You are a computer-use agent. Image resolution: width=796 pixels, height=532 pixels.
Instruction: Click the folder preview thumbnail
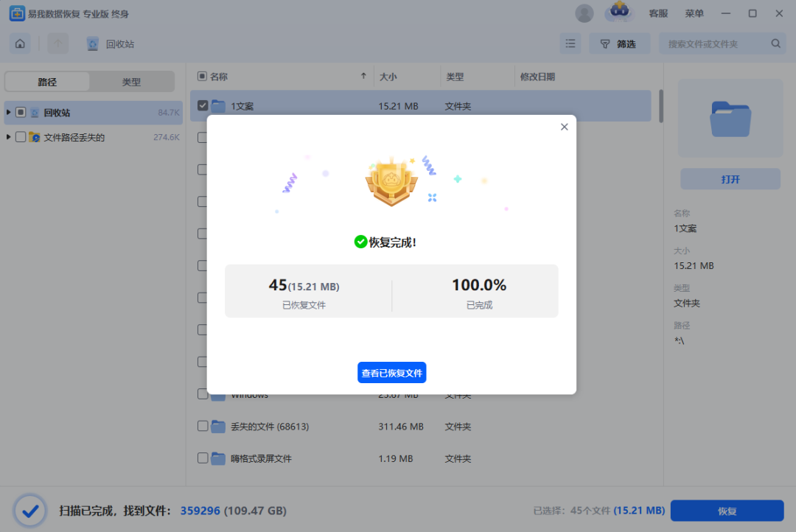pos(730,119)
